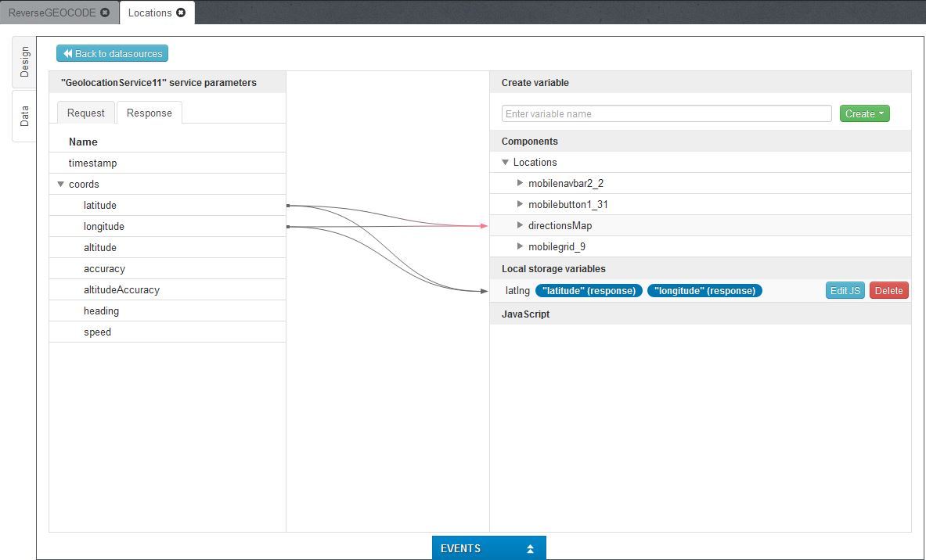The width and height of the screenshot is (926, 560).
Task: Open the Create dropdown button
Action: click(x=864, y=113)
